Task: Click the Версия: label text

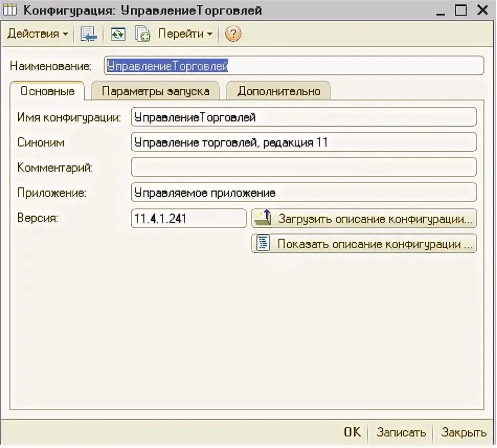Action: [x=37, y=218]
